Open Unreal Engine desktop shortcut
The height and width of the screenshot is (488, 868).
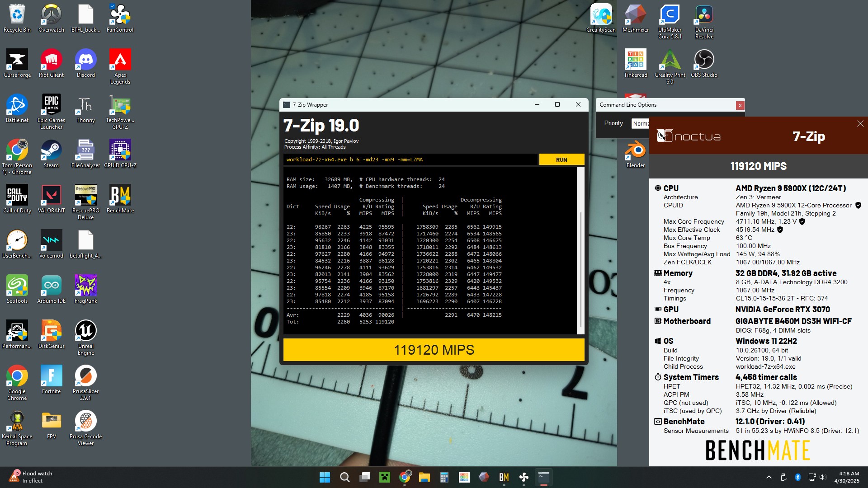(85, 338)
